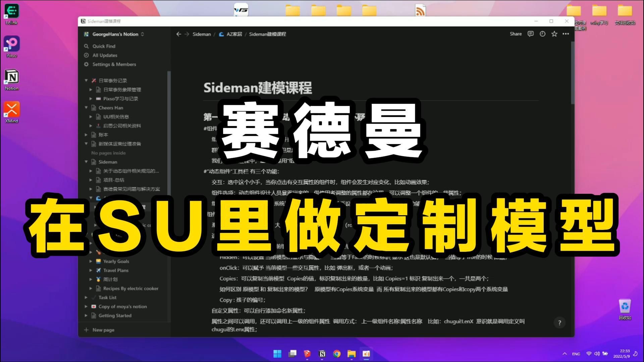Screen dimensions: 644x362
Task: Collapse the Sideman section in sidebar
Action: tap(86, 162)
